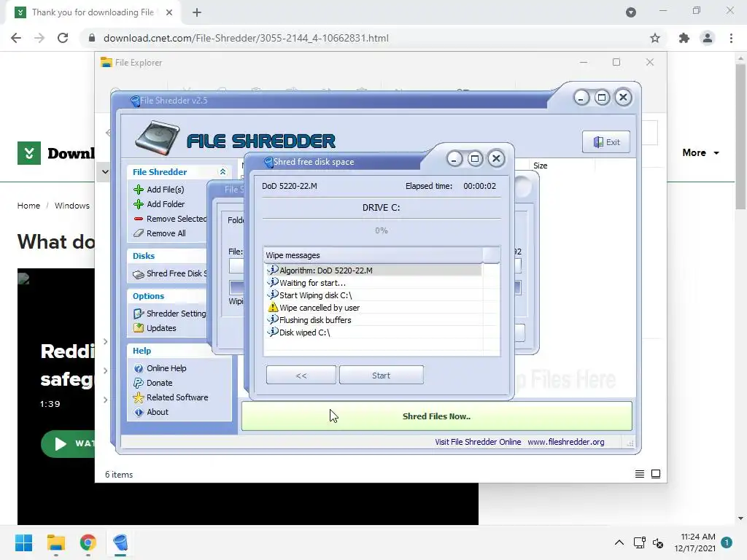This screenshot has width=747, height=560.
Task: Open the Chrome profile avatar icon
Action: [x=708, y=38]
